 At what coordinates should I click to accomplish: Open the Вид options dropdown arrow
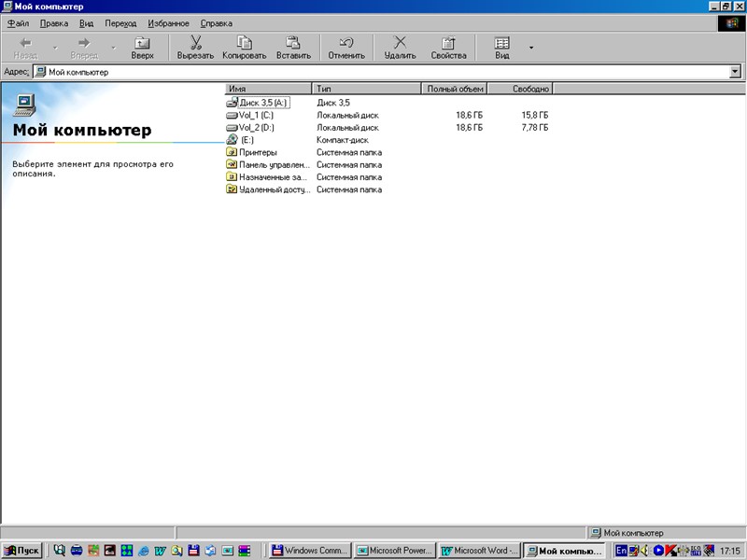pos(531,48)
